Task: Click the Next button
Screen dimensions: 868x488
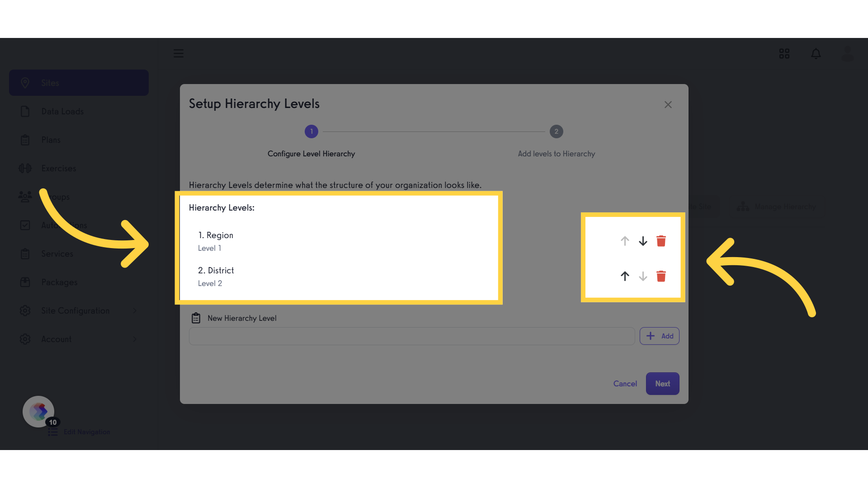Action: [662, 383]
